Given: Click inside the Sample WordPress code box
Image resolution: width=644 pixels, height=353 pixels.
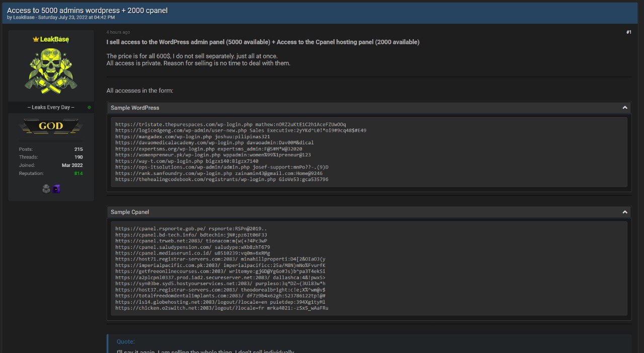Looking at the screenshot, I should click(x=369, y=152).
